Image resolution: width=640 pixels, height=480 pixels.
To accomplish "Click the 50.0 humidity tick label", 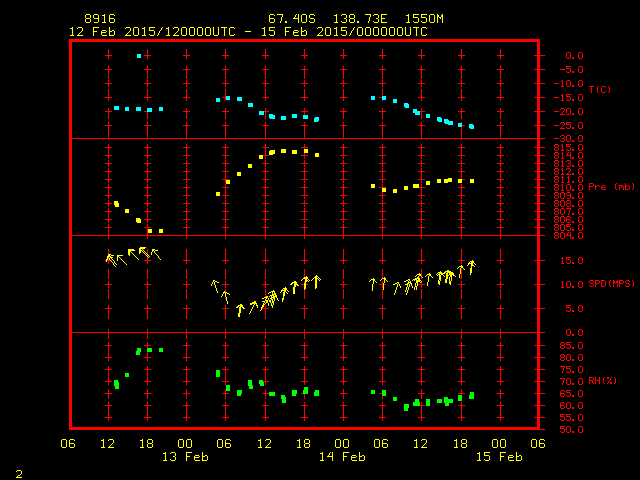I will pyautogui.click(x=571, y=429).
